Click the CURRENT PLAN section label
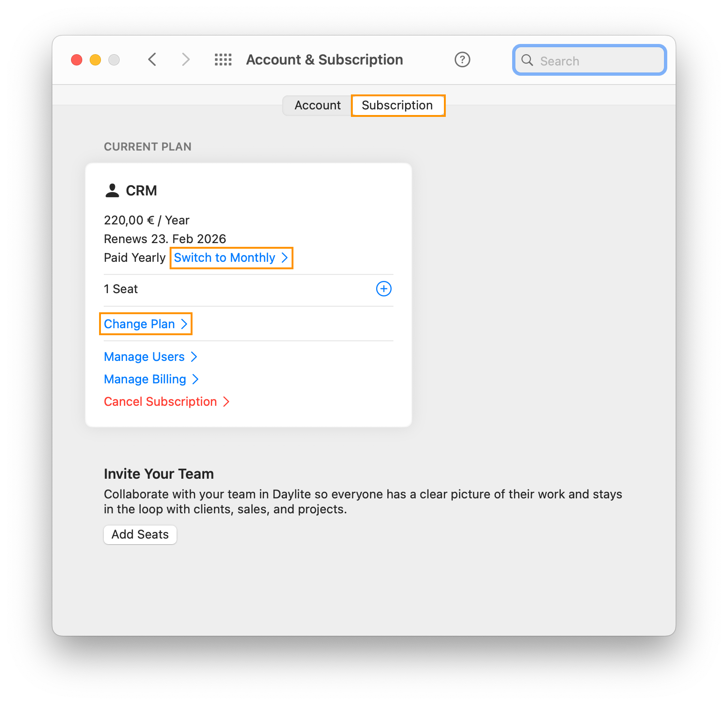 pyautogui.click(x=148, y=147)
